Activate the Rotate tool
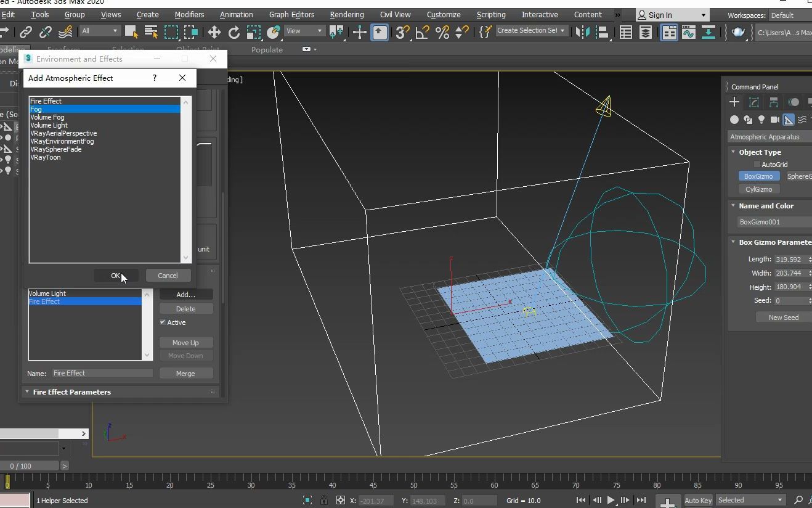This screenshot has width=812, height=508. click(x=234, y=32)
